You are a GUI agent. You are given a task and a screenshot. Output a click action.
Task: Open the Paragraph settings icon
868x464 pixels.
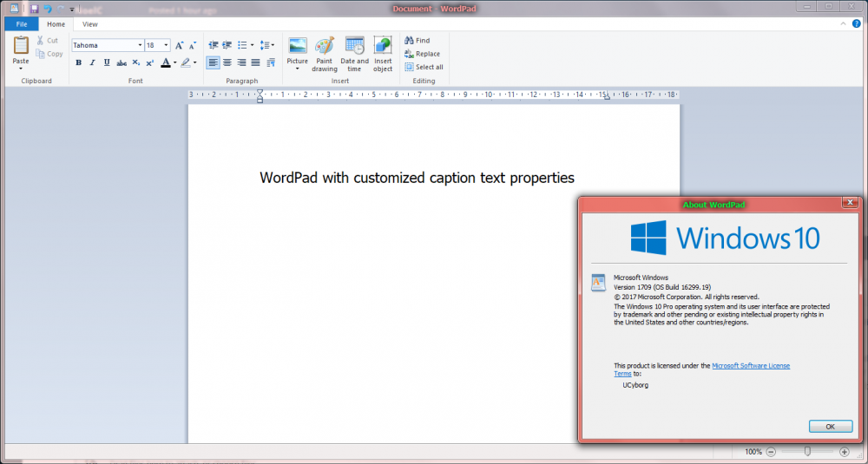point(271,62)
